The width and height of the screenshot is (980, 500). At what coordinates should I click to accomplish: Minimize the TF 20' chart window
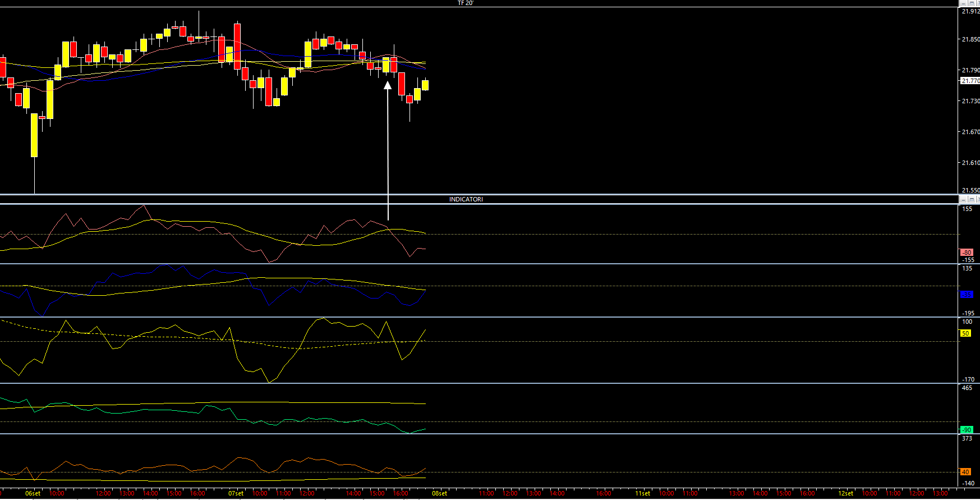963,3
